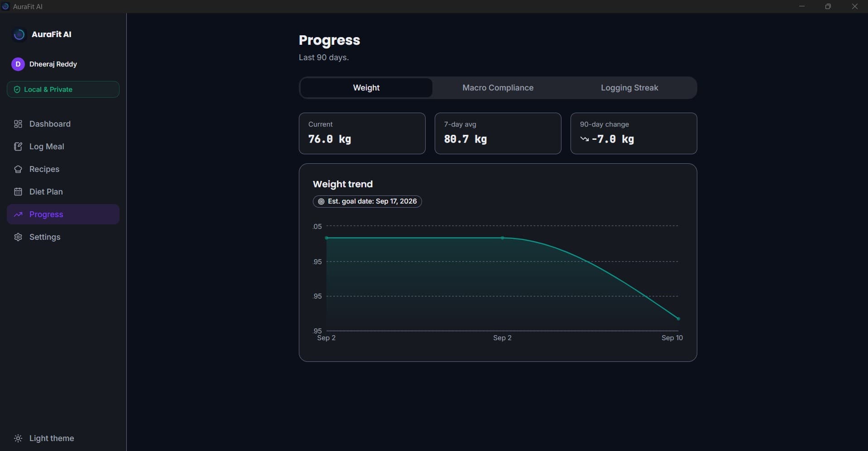Switch to the Logging Streak tab
Image resolution: width=868 pixels, height=451 pixels.
(629, 88)
